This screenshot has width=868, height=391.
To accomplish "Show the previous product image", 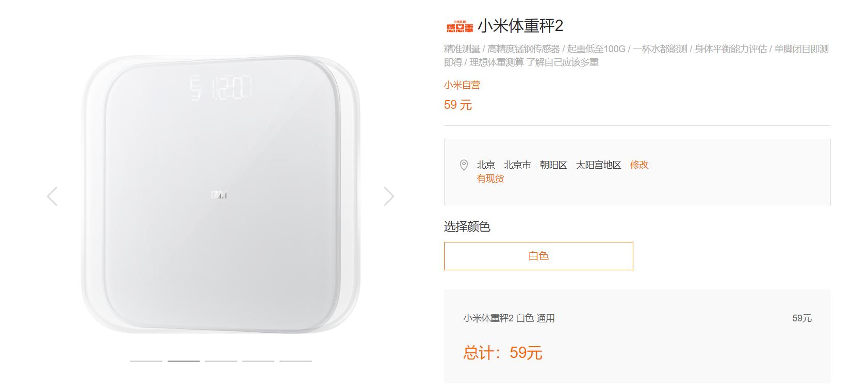I will [52, 196].
